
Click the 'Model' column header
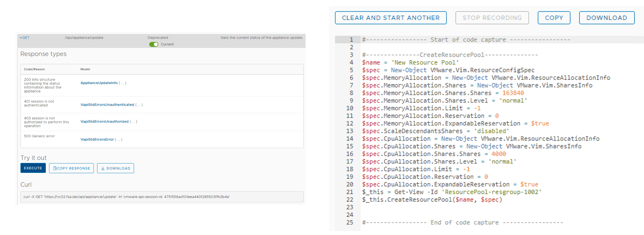click(x=85, y=69)
